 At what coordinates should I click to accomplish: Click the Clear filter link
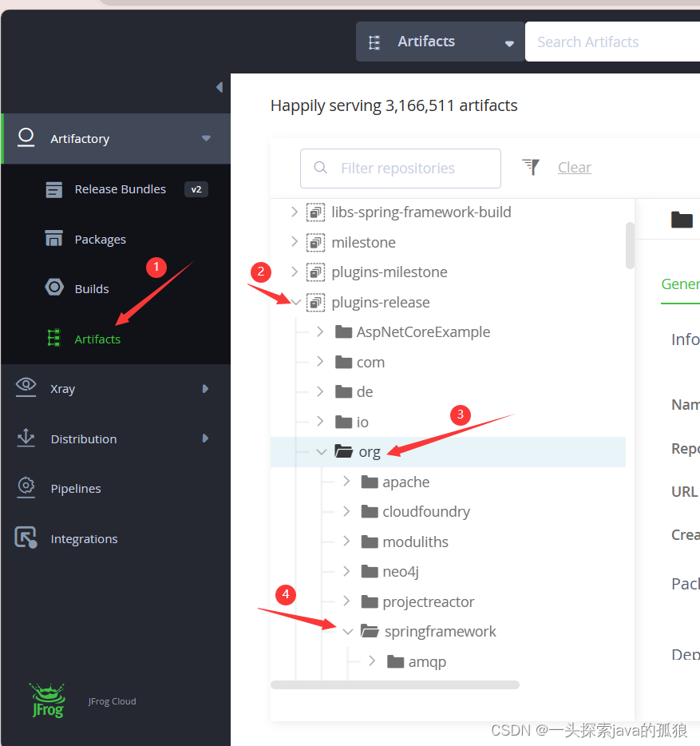[575, 168]
